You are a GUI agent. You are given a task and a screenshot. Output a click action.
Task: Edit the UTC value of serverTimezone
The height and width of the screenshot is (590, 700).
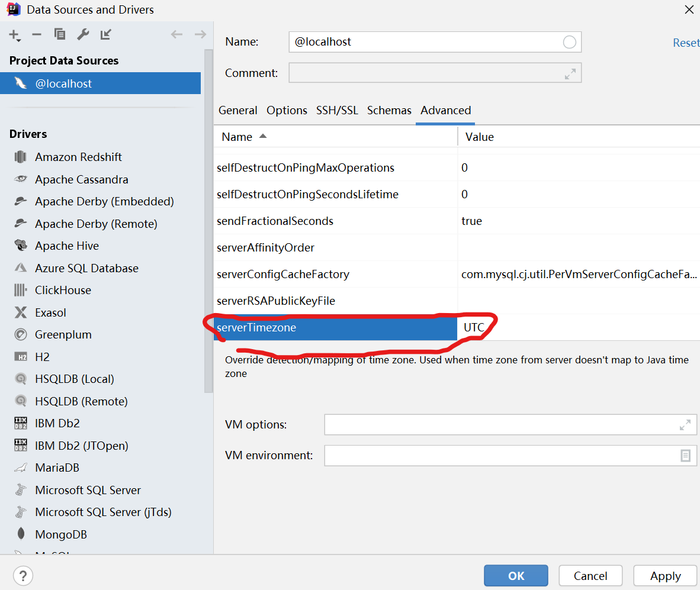pos(579,327)
